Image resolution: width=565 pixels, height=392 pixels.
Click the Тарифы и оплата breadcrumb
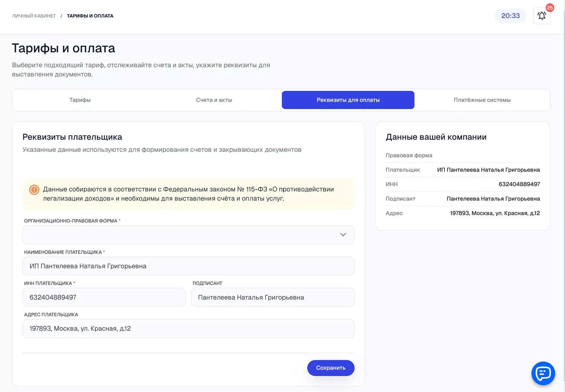tap(90, 16)
